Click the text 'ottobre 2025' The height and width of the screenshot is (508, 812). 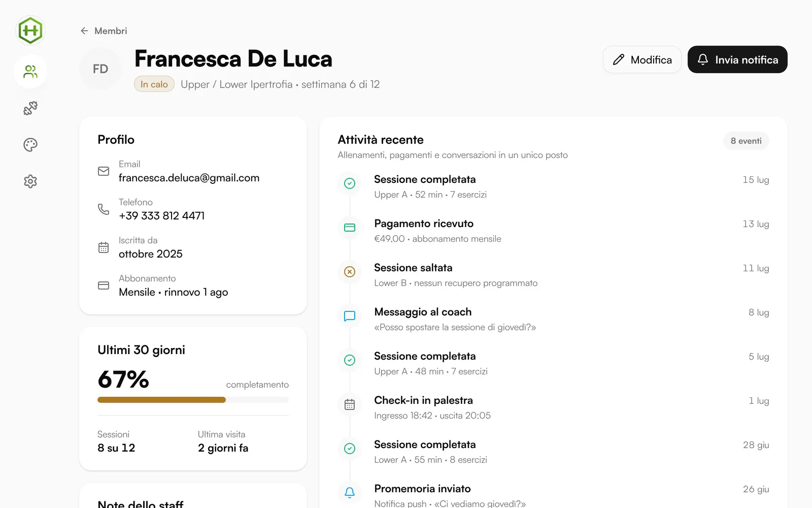(x=151, y=254)
